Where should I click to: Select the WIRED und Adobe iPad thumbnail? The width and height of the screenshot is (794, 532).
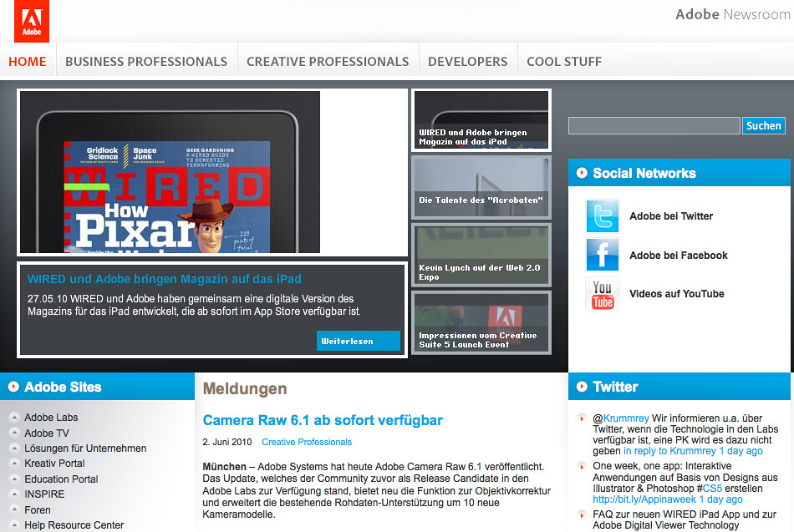point(481,120)
